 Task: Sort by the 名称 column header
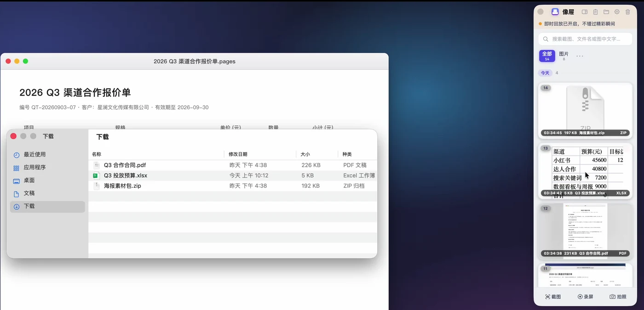[x=97, y=154]
